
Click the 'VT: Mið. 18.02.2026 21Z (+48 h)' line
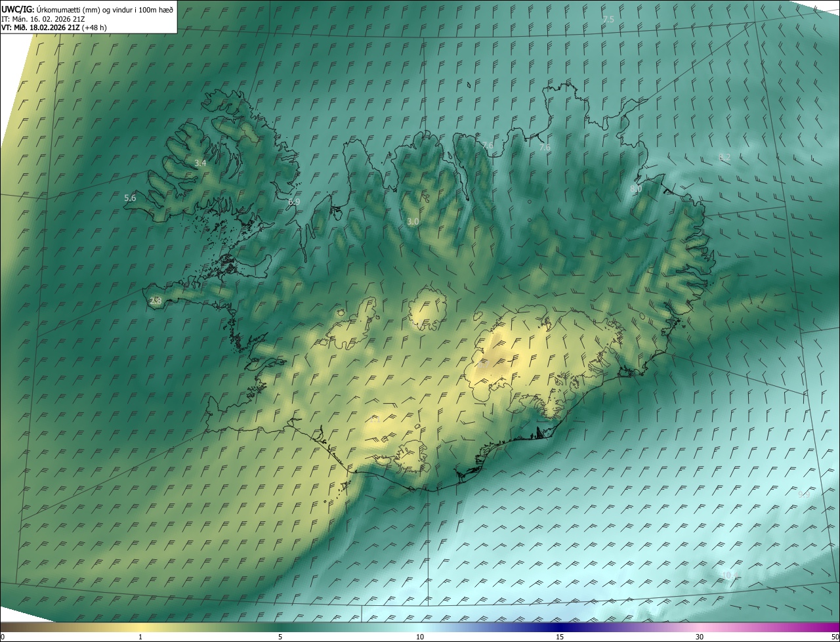54,28
